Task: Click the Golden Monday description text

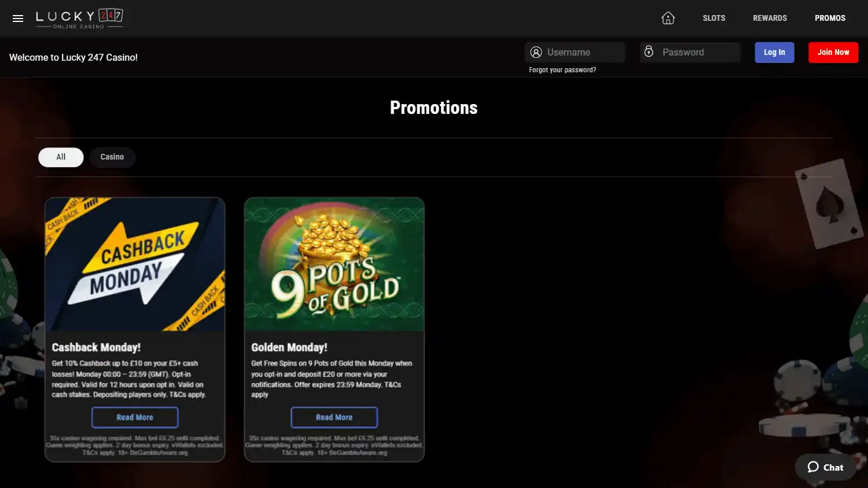Action: 332,379
